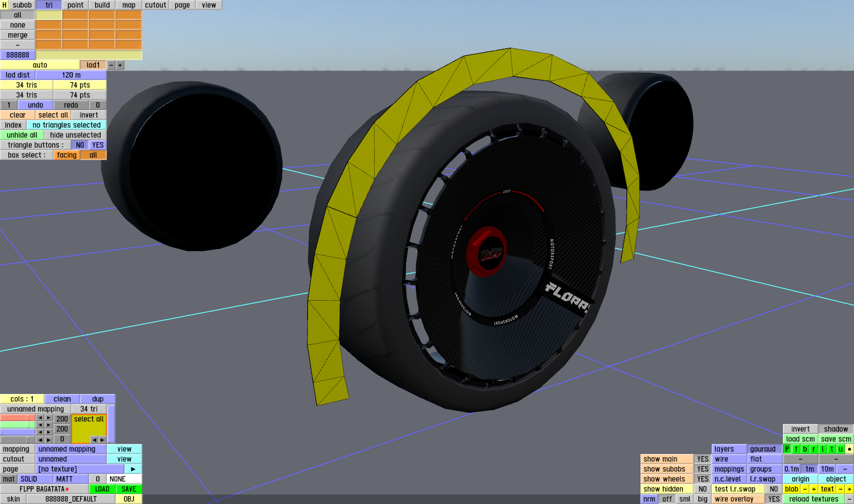Click the green t view button
The width and height of the screenshot is (854, 504).
pos(832,449)
